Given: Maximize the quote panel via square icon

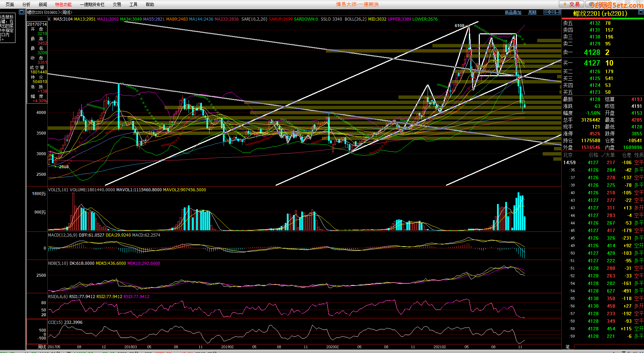Looking at the screenshot, I should pyautogui.click(x=640, y=12).
